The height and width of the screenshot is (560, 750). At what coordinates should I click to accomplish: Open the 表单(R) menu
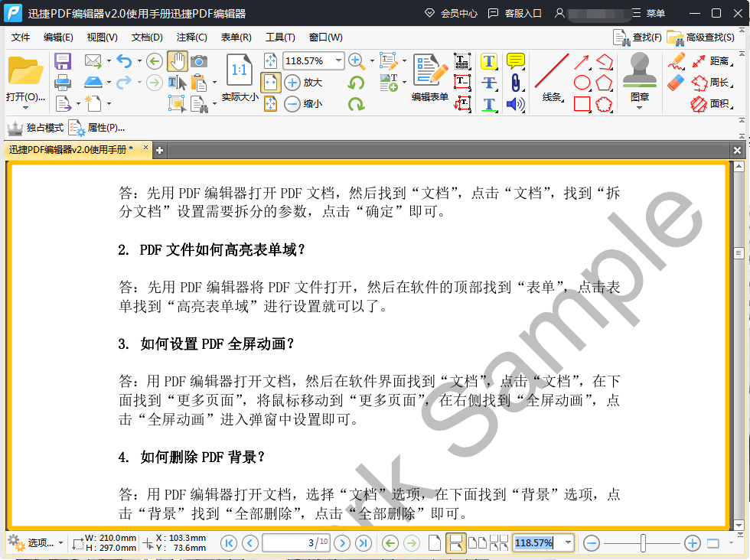[236, 37]
